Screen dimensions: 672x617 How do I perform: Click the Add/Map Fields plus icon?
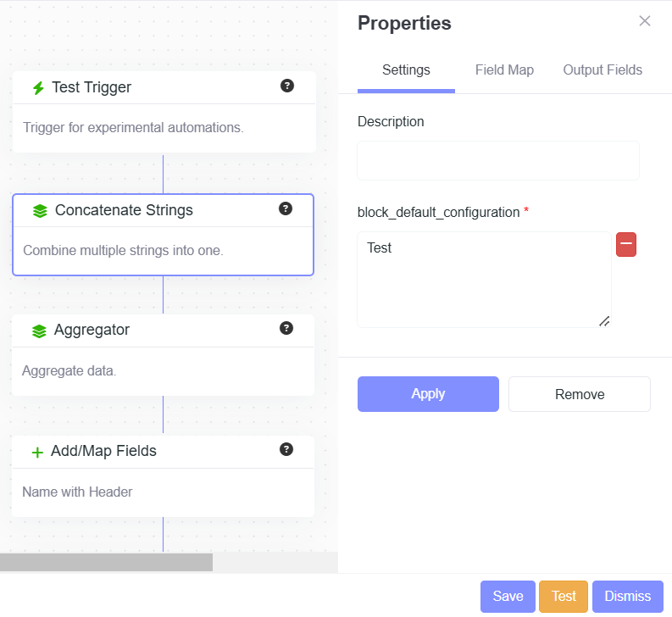pos(37,453)
